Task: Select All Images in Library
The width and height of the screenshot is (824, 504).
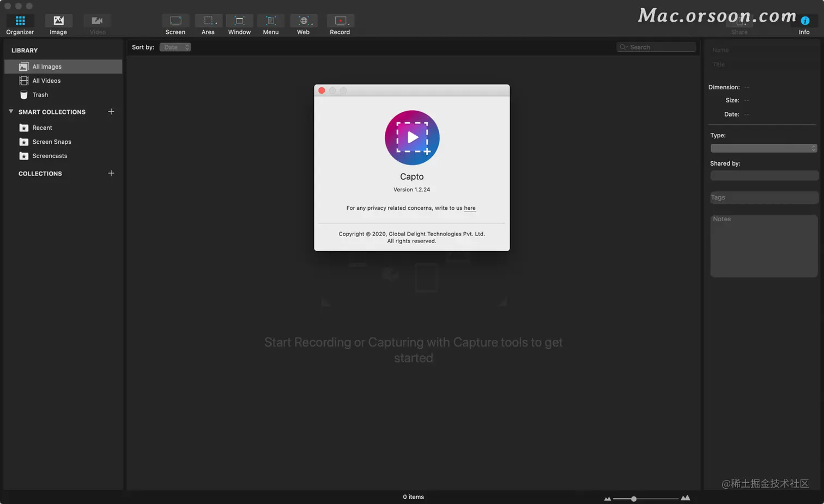Action: click(x=63, y=66)
